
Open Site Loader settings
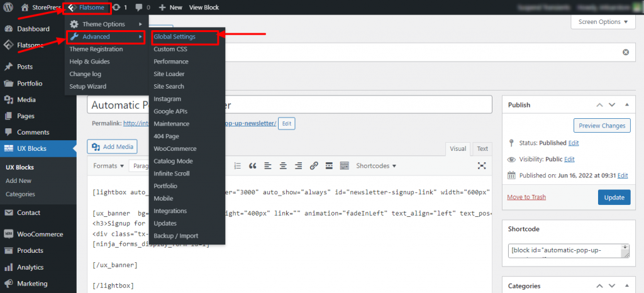(x=169, y=74)
